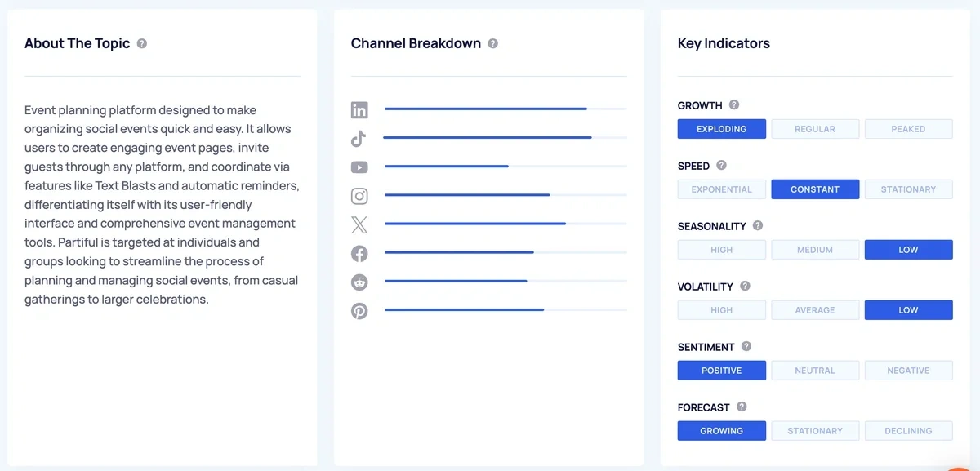Open the Instagram channel icon
The width and height of the screenshot is (980, 471).
click(359, 196)
